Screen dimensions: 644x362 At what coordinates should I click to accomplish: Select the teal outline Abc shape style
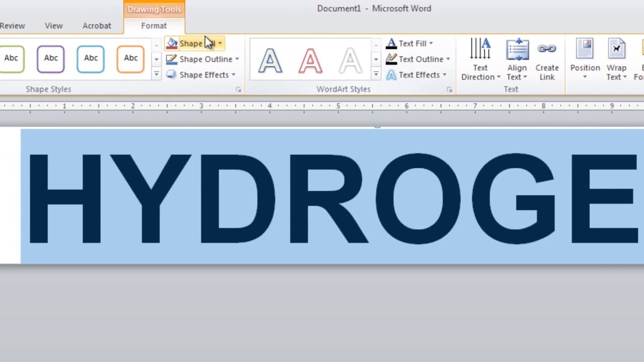[91, 59]
